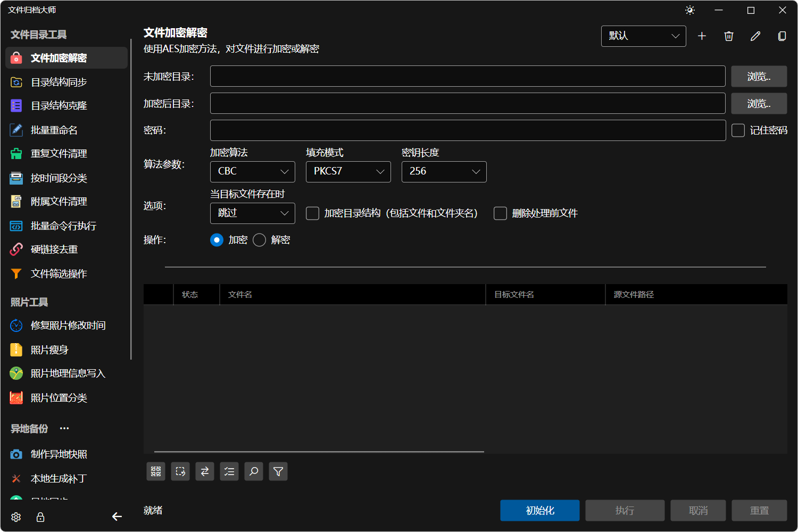Open 按时间段分类 tool

66,178
